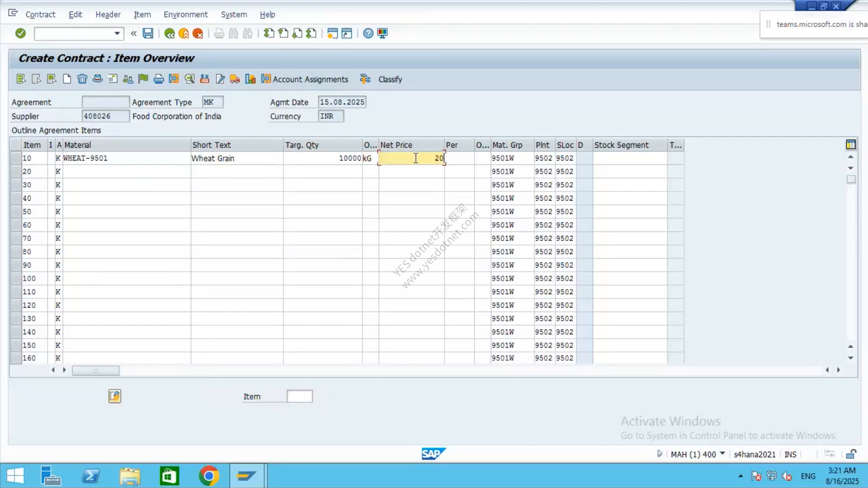Click the Classify icon in toolbar
The image size is (868, 488).
(x=365, y=79)
